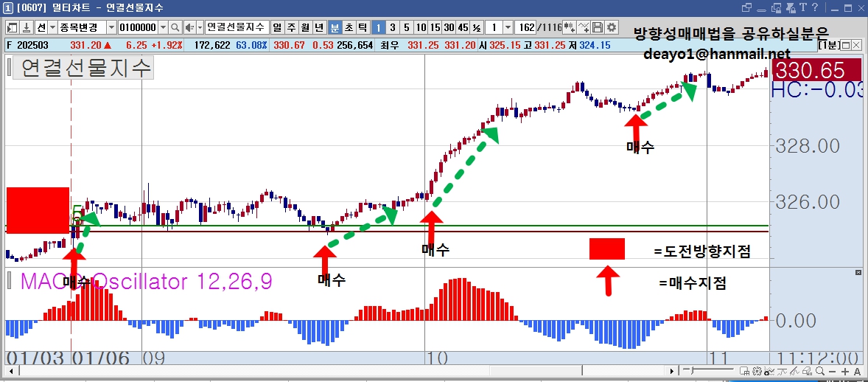Click the download arrow icon in toolbar
Image resolution: width=868 pixels, height=382 pixels.
pos(27,27)
